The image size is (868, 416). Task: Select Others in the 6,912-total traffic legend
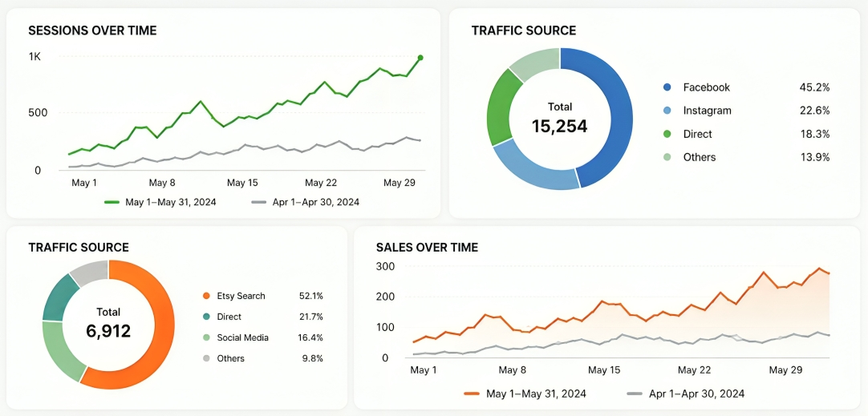tap(231, 358)
